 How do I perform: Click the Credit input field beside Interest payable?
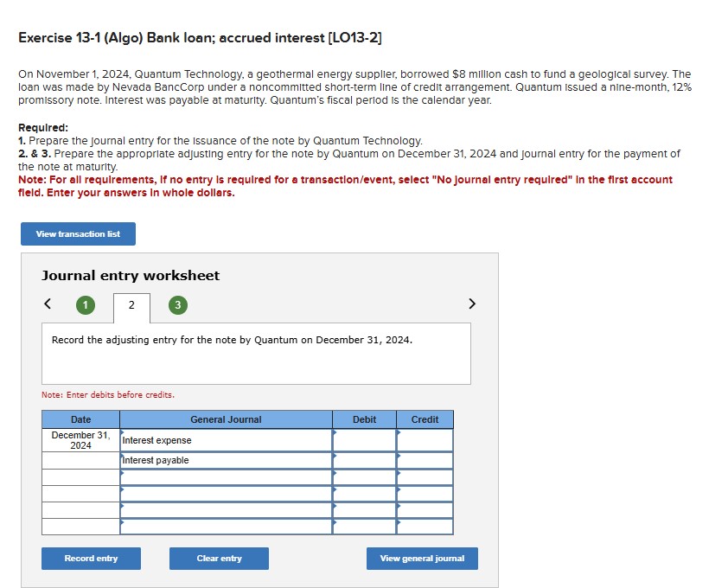point(425,461)
